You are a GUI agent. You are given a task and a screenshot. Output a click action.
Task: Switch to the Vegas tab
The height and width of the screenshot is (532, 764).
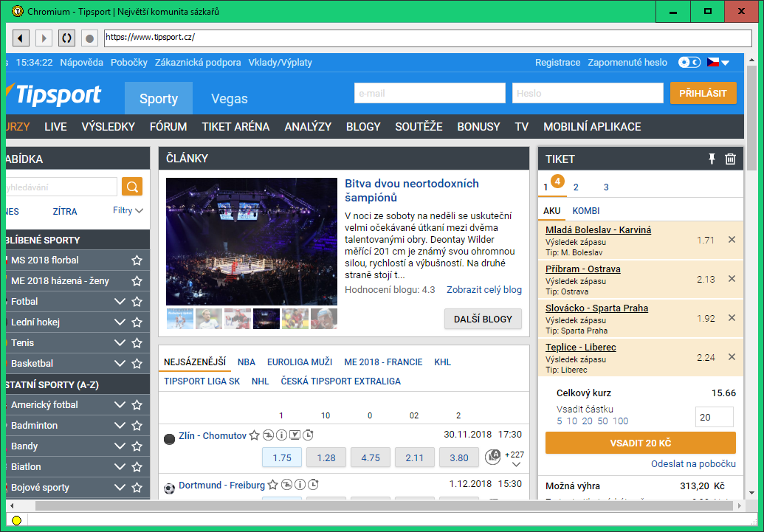click(230, 98)
